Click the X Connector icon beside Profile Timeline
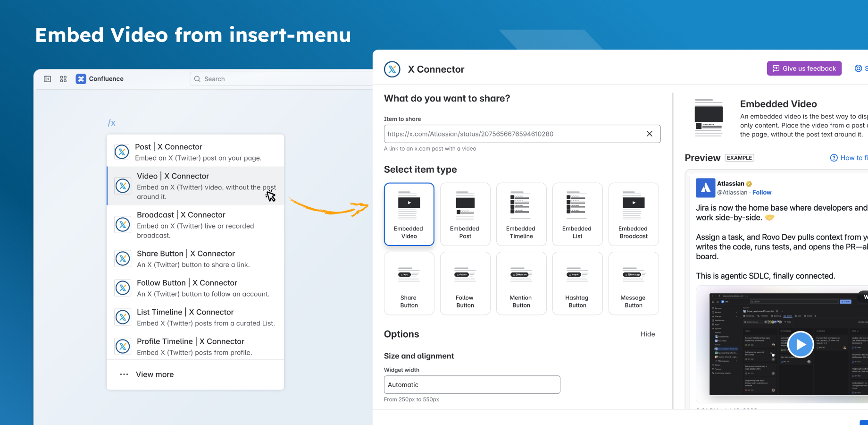This screenshot has width=868, height=425. 123,346
